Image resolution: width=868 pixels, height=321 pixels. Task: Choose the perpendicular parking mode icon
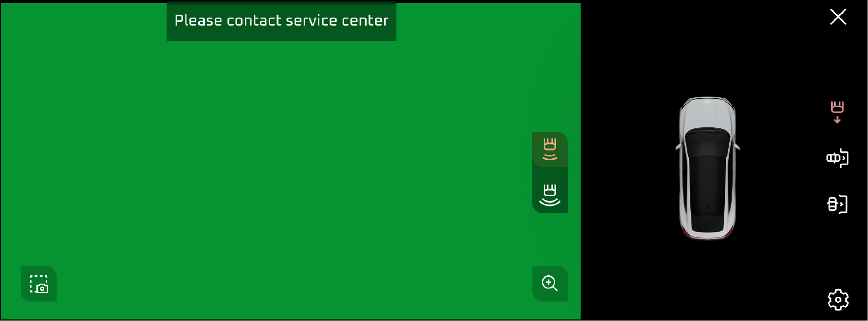pyautogui.click(x=837, y=204)
